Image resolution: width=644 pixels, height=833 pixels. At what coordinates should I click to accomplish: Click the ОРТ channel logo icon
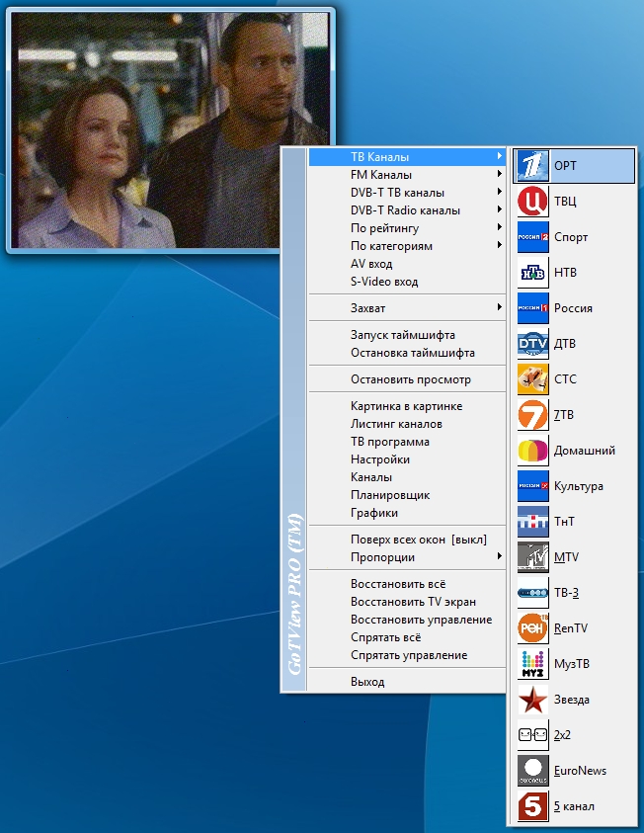tap(533, 166)
